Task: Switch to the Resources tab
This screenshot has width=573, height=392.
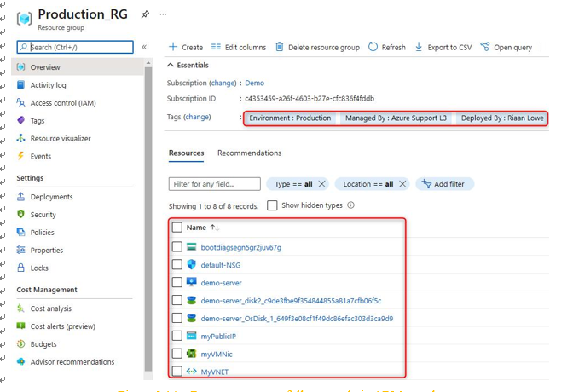Action: [x=187, y=153]
